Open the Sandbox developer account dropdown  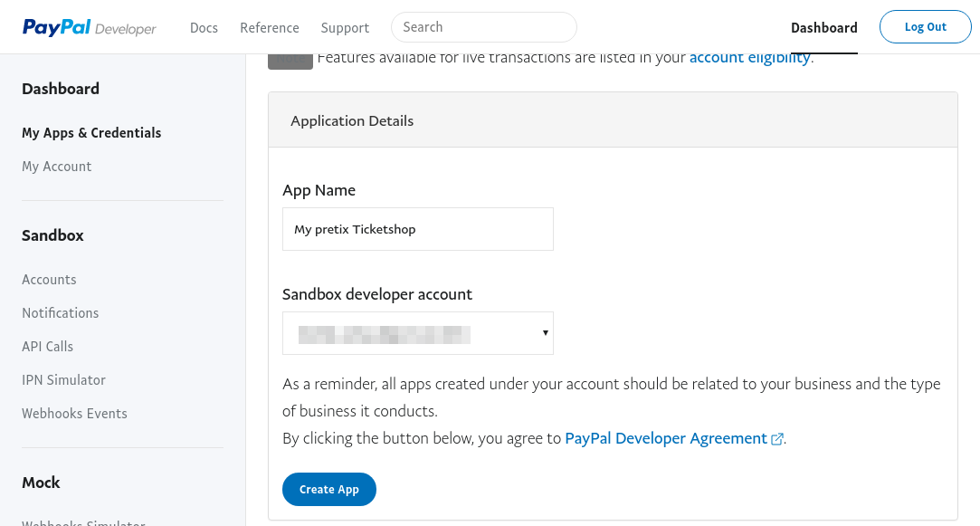tap(417, 333)
